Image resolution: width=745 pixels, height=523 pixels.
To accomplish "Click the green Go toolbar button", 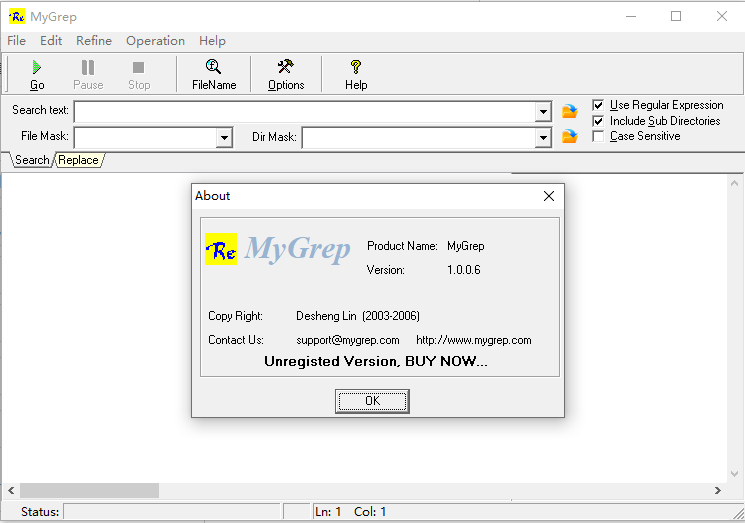I will click(x=37, y=75).
